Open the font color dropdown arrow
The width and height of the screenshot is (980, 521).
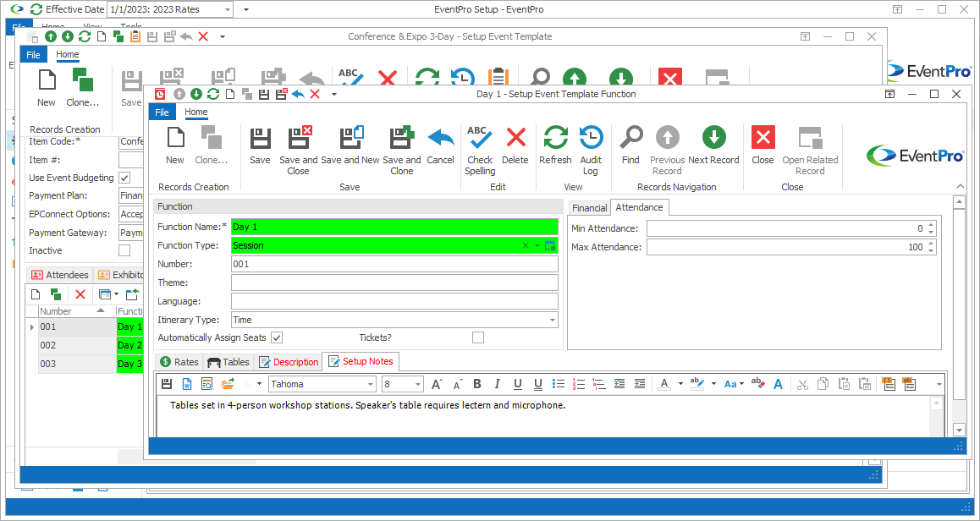click(x=680, y=384)
